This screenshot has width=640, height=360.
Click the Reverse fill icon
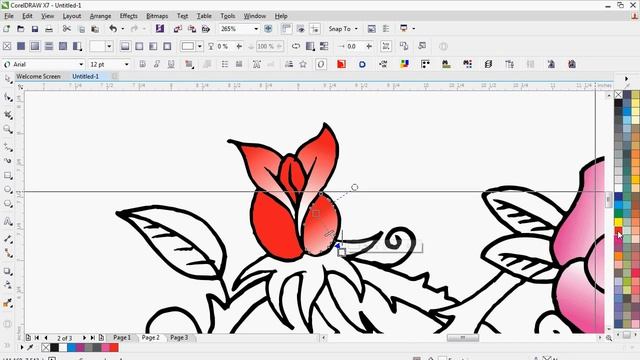(x=296, y=46)
